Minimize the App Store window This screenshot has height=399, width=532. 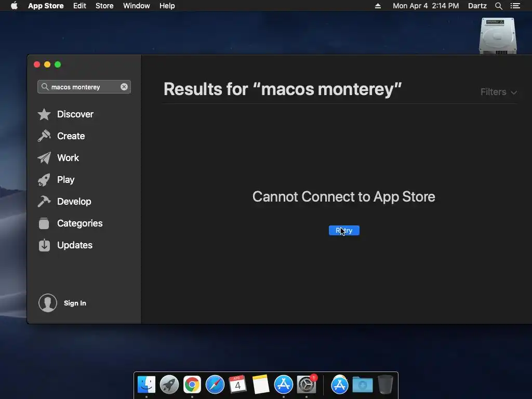point(47,64)
